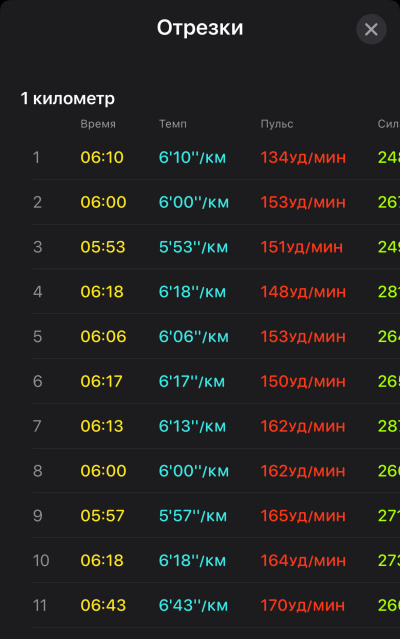Tap the 1 километр section heading
The width and height of the screenshot is (400, 639).
pos(68,99)
